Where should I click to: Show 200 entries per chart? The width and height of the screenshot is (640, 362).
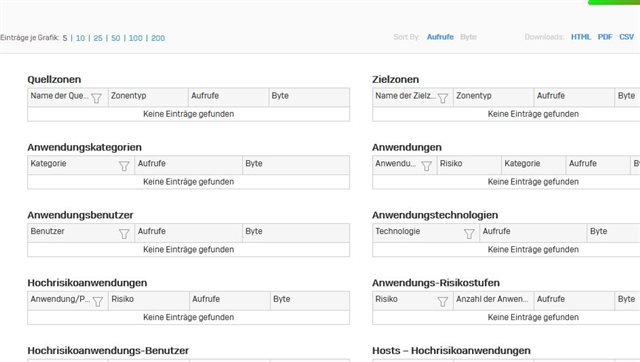click(x=158, y=38)
